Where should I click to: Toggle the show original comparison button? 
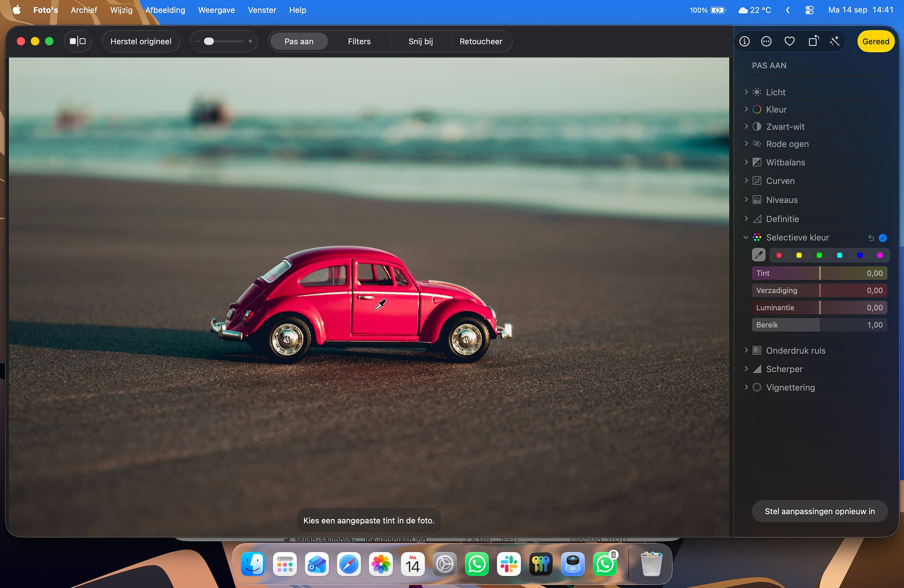[x=78, y=41]
